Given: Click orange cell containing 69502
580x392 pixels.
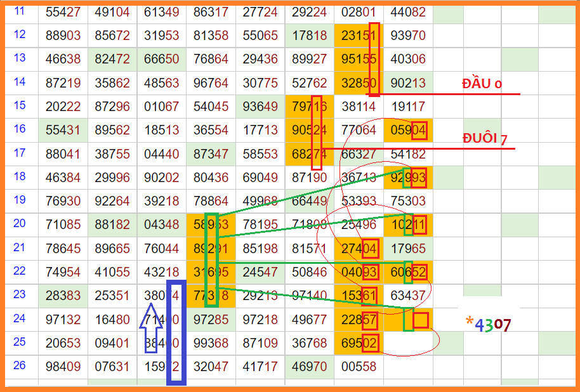Looking at the screenshot, I should pos(359,343).
